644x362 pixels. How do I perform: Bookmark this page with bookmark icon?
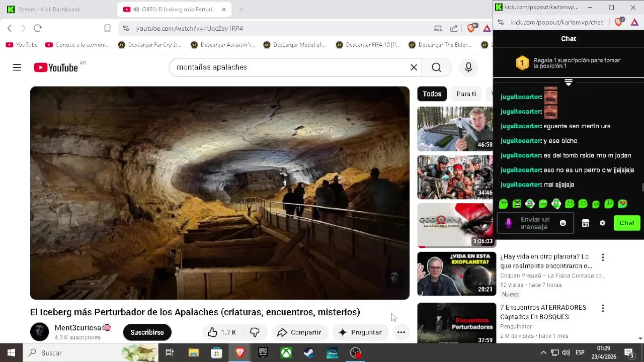click(107, 28)
